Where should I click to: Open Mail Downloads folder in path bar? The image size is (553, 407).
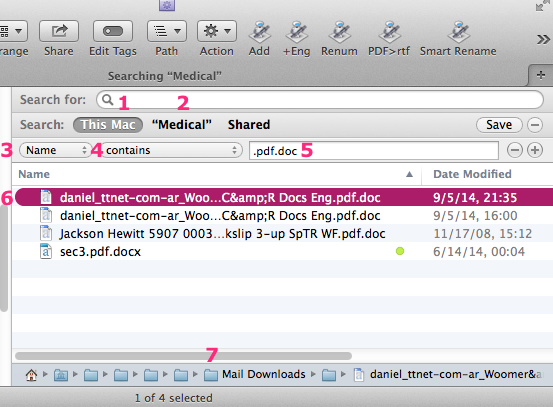[255, 375]
